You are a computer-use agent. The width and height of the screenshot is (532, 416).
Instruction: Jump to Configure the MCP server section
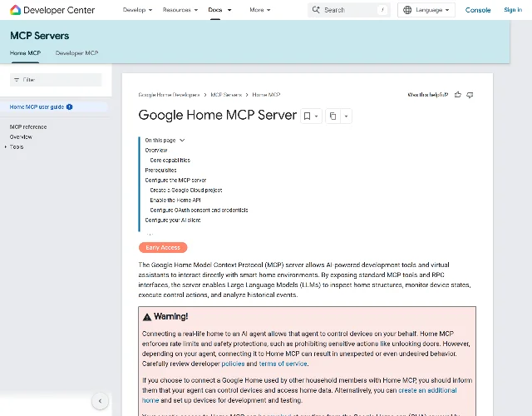click(175, 181)
